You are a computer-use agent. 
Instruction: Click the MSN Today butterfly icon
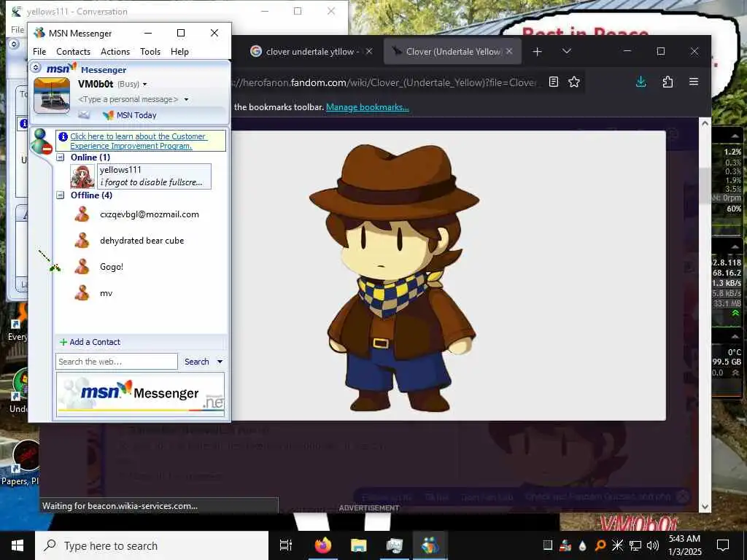[x=109, y=115]
